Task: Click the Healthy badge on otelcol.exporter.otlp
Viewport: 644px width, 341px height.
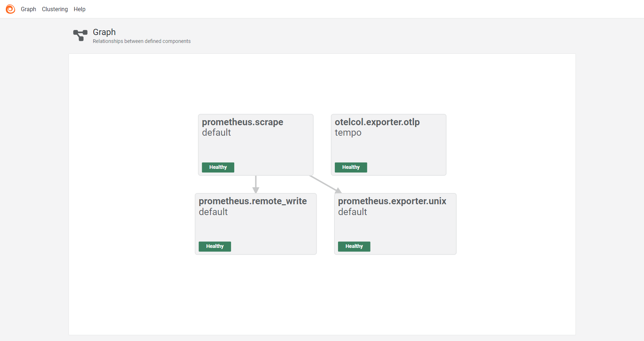Action: [350, 167]
